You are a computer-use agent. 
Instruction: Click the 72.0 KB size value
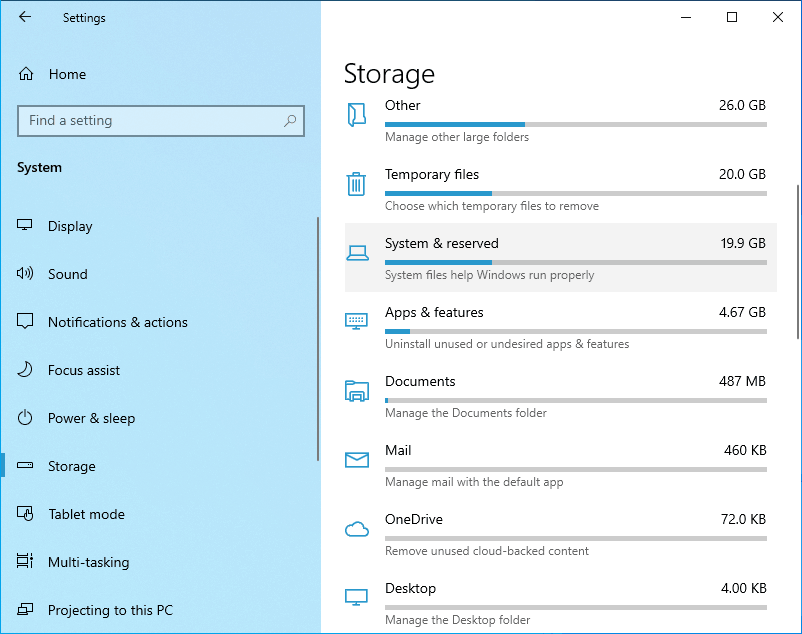click(x=743, y=519)
